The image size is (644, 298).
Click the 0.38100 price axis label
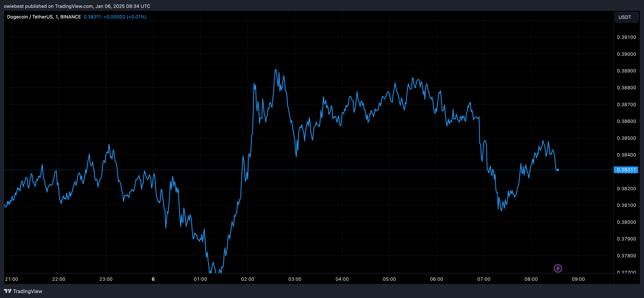tap(626, 205)
